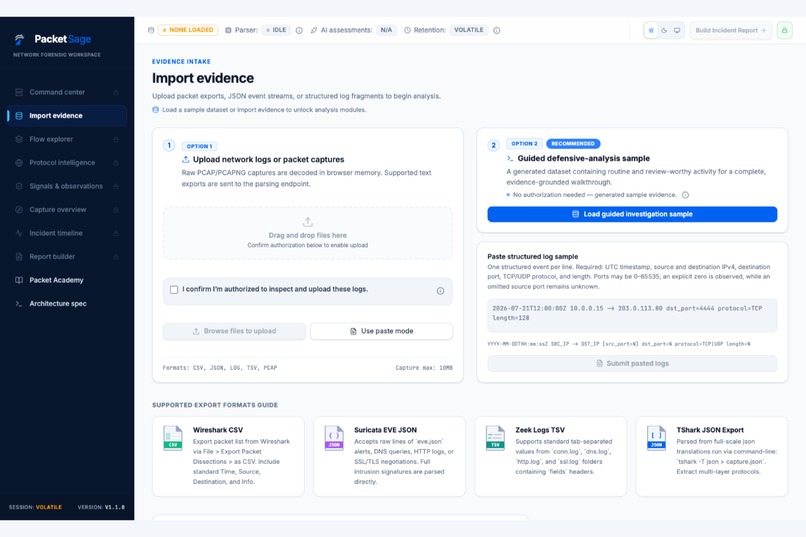Click 'SUPPORTED EXPORT FORMATS GUIDE' heading
Image resolution: width=806 pixels, height=537 pixels.
click(215, 405)
